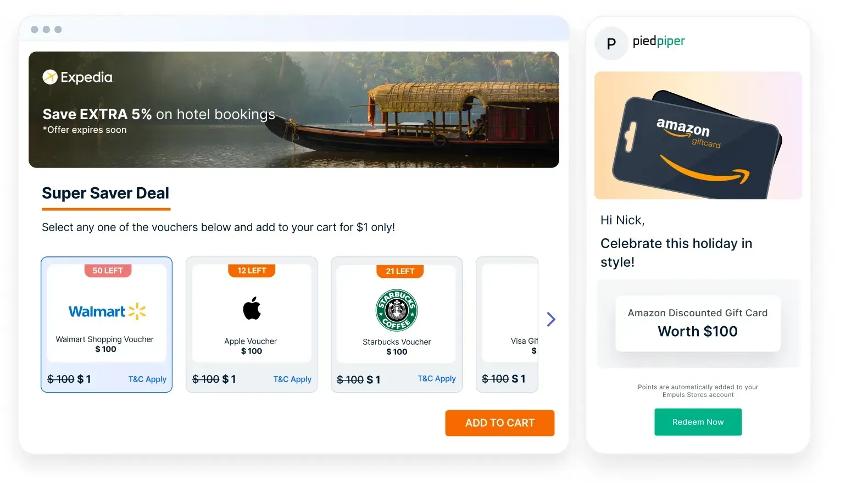Open the Super Saver Deal heading

[105, 193]
